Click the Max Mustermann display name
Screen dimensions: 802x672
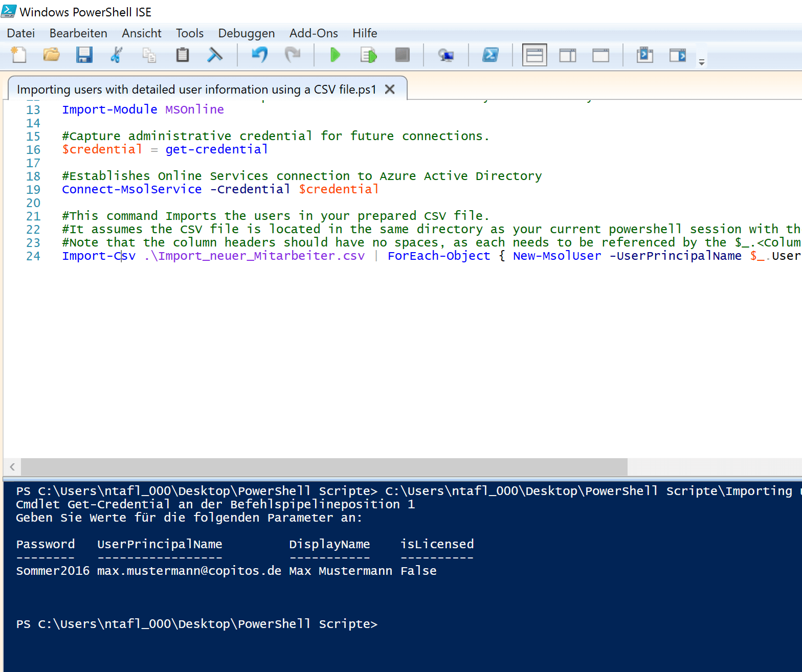click(341, 571)
